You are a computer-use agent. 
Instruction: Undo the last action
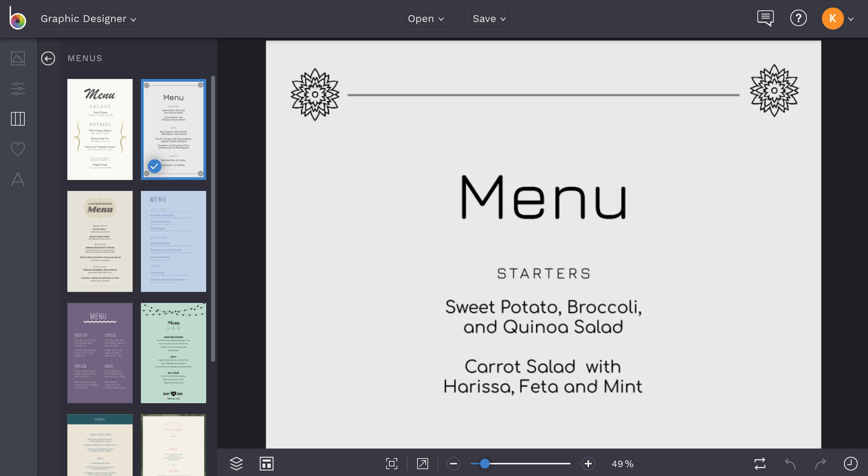click(790, 464)
